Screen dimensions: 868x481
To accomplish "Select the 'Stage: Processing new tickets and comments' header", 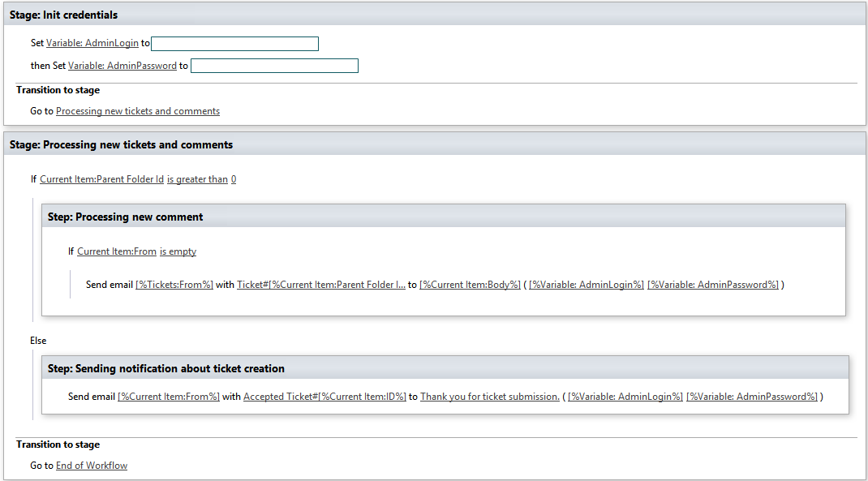I will pos(435,144).
